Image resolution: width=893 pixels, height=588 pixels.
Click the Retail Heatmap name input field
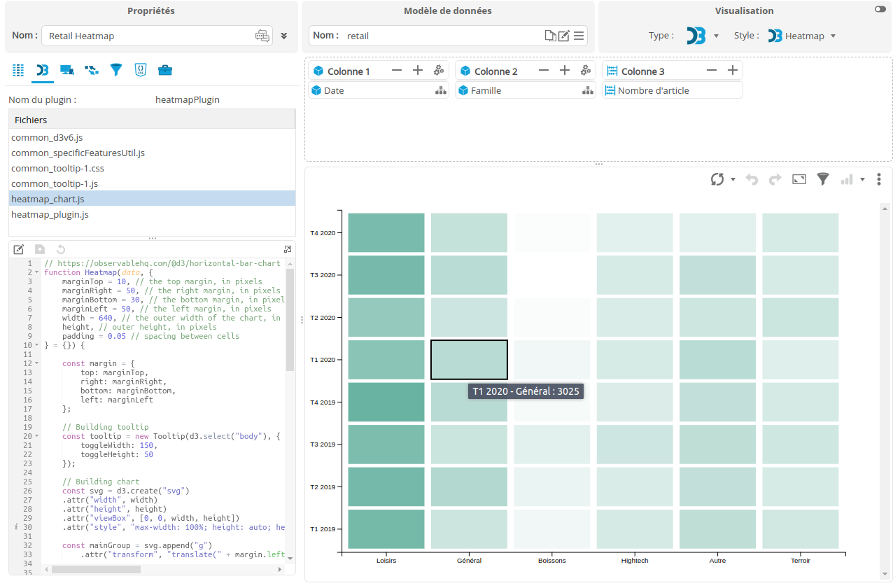[147, 36]
